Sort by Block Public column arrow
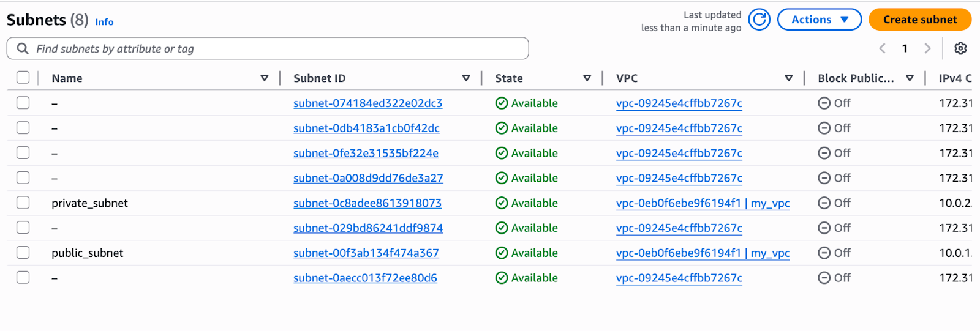The height and width of the screenshot is (331, 980). 910,78
